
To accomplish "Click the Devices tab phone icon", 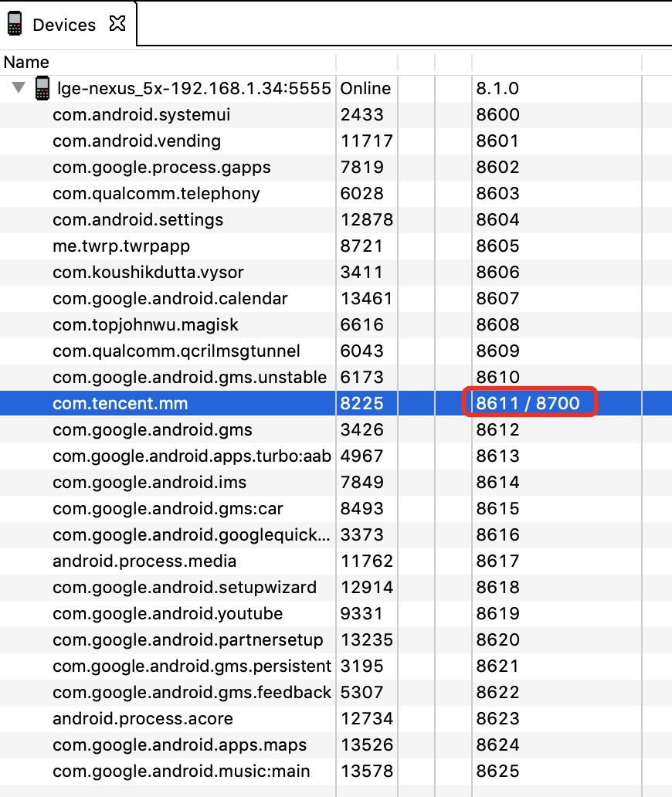I will coord(15,23).
